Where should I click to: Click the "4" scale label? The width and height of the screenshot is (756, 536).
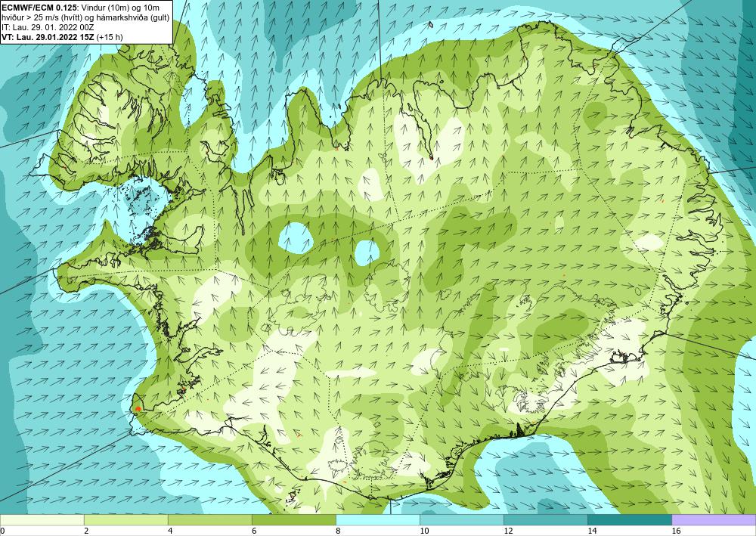point(170,531)
